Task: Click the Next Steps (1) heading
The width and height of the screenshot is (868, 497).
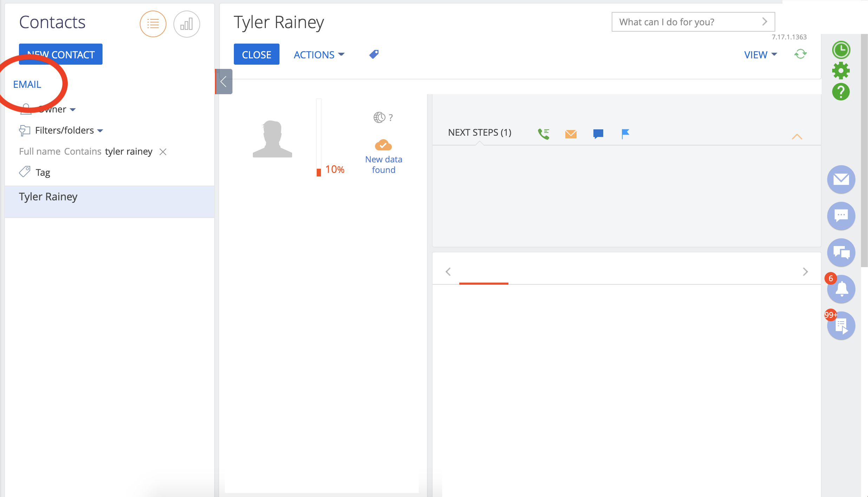Action: (479, 133)
